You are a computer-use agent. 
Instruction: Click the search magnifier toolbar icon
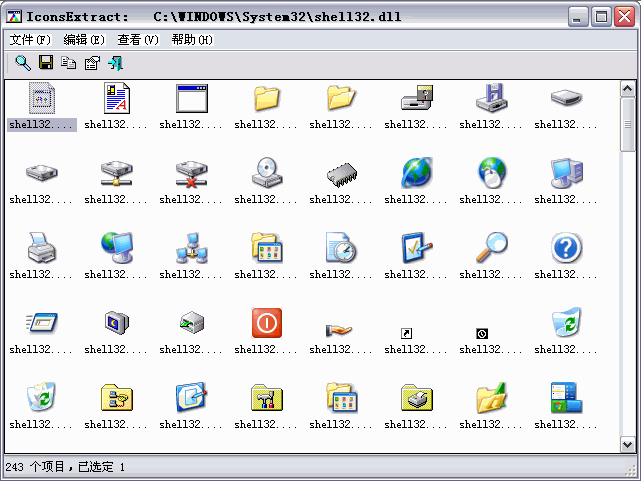point(23,63)
